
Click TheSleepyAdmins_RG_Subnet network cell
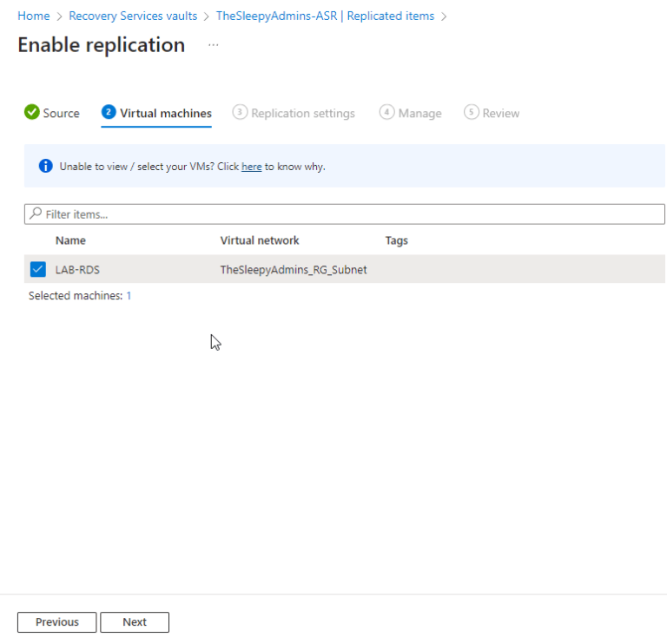click(x=293, y=270)
